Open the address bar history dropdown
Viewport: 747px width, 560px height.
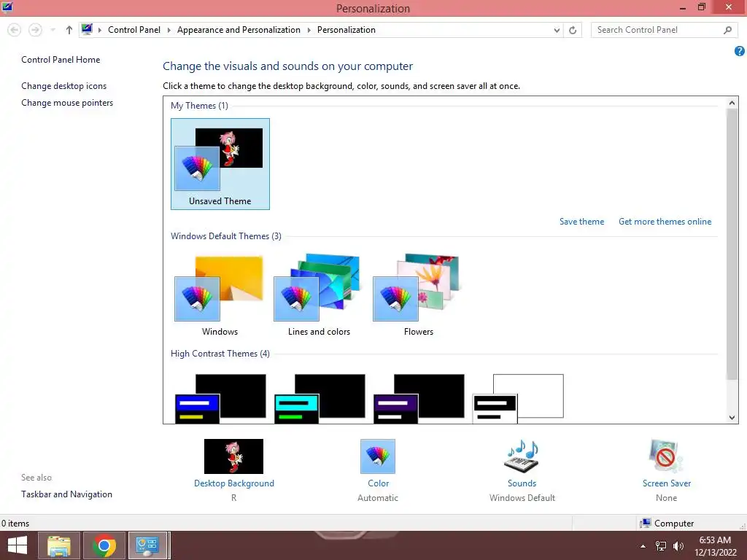(x=557, y=31)
